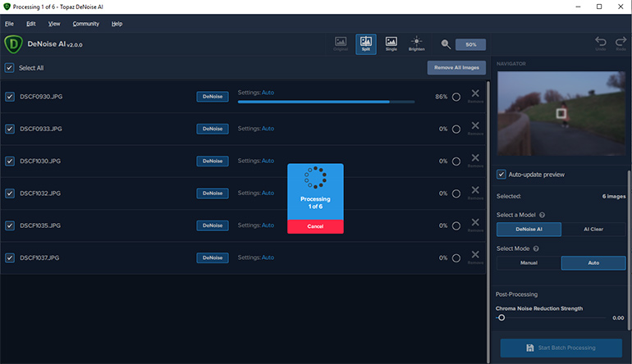Click the Original view icon

tap(340, 43)
